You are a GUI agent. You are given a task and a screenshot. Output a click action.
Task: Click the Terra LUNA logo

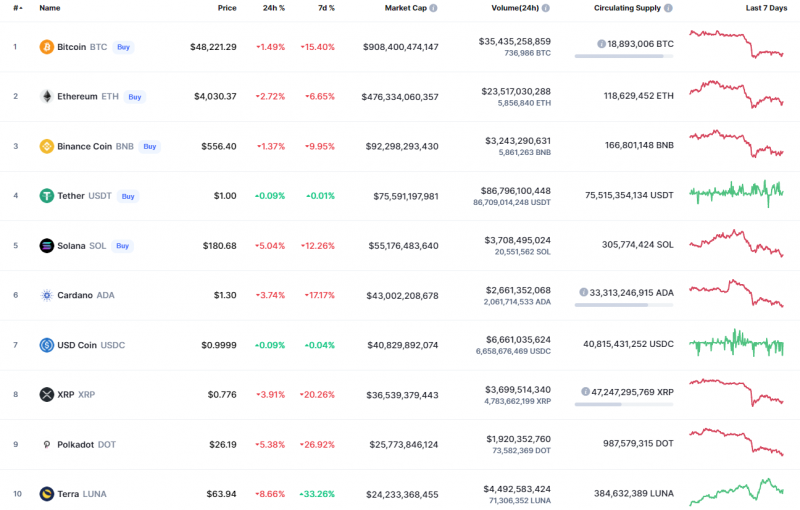[x=46, y=494]
